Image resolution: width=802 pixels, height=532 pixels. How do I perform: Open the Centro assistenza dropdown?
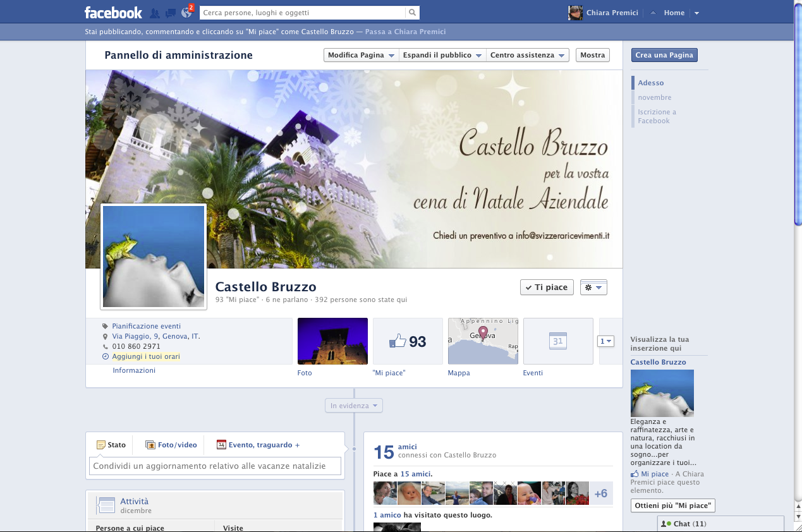click(x=528, y=55)
